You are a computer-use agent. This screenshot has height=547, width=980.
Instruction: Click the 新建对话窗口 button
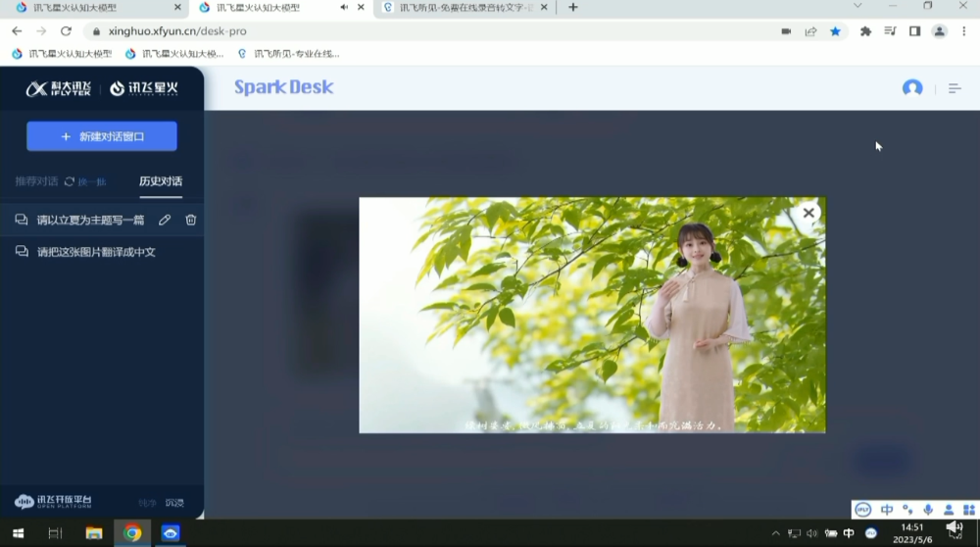click(102, 136)
